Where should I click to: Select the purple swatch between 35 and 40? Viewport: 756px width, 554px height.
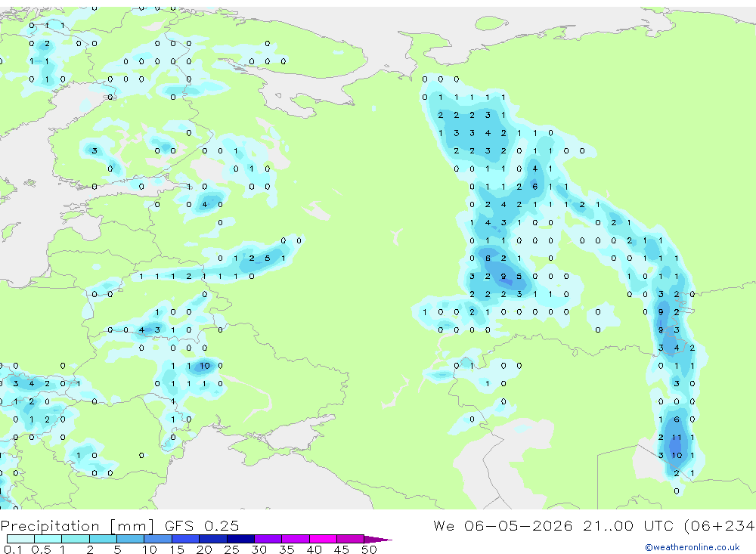[x=295, y=539]
